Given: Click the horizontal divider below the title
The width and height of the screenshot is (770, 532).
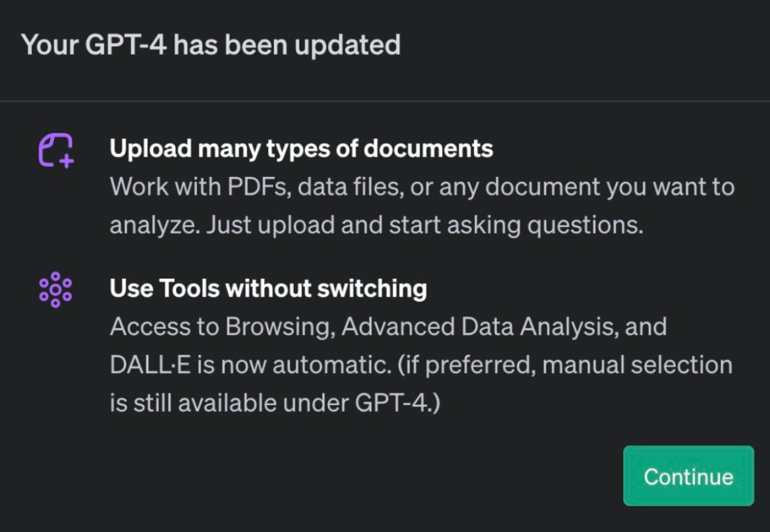Looking at the screenshot, I should point(385,101).
